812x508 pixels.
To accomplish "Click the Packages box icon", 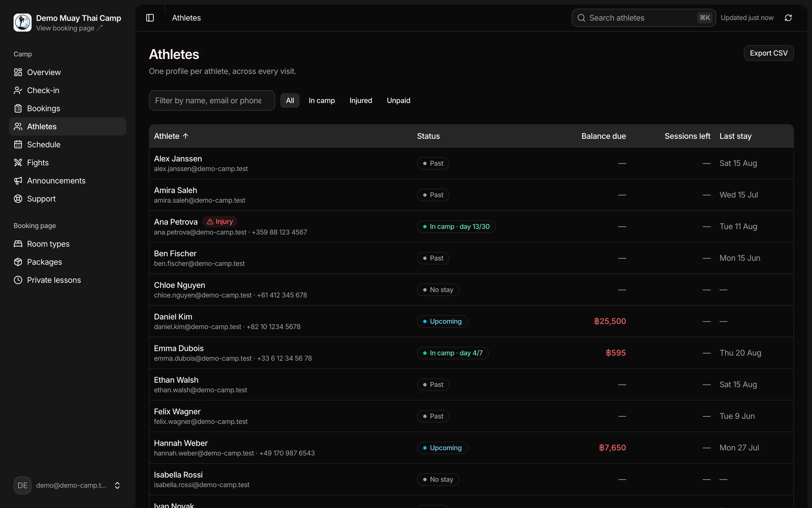I will 18,262.
